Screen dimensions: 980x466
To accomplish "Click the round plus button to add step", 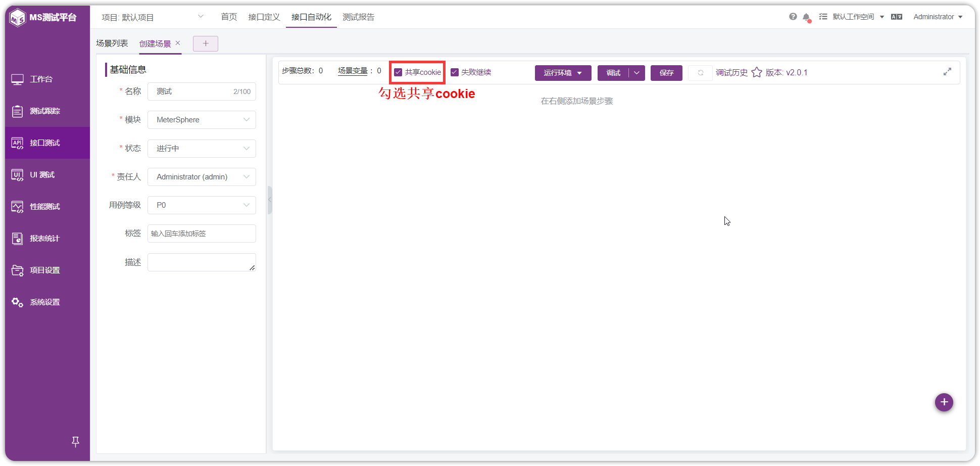I will [x=944, y=402].
